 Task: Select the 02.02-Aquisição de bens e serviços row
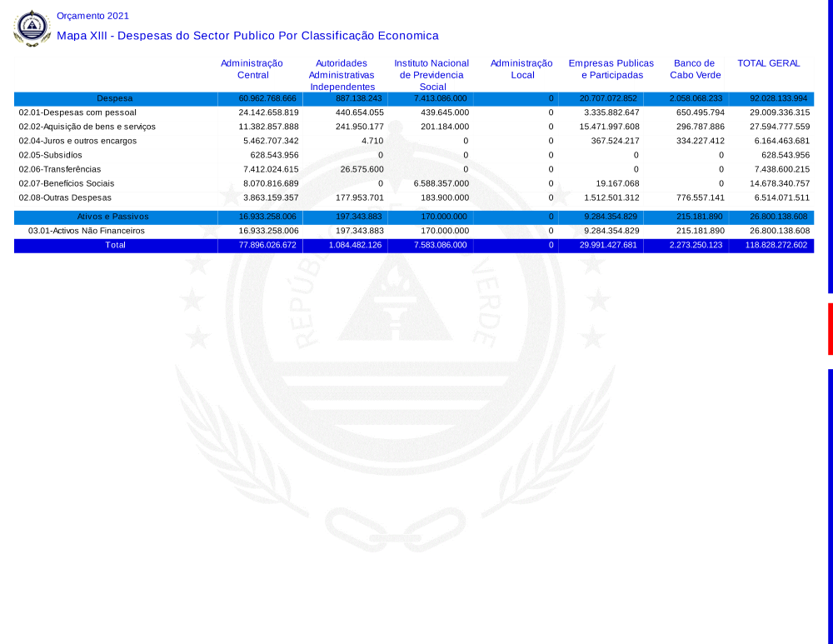(87, 127)
